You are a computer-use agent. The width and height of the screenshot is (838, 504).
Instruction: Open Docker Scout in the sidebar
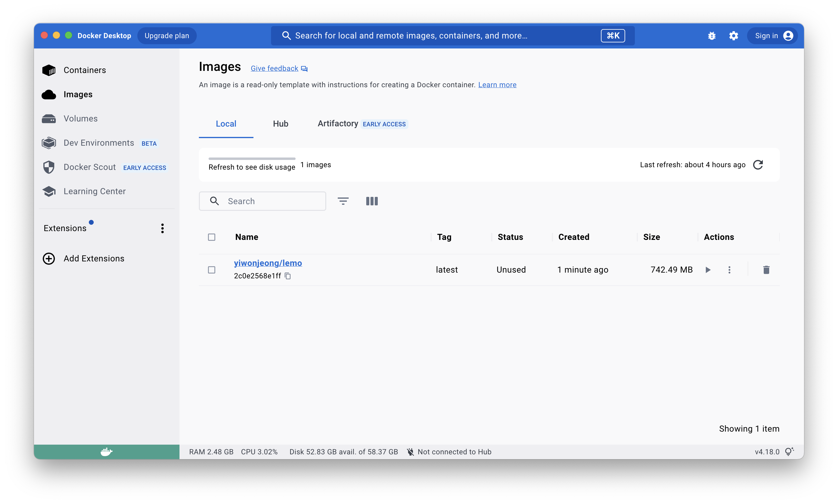coord(89,167)
